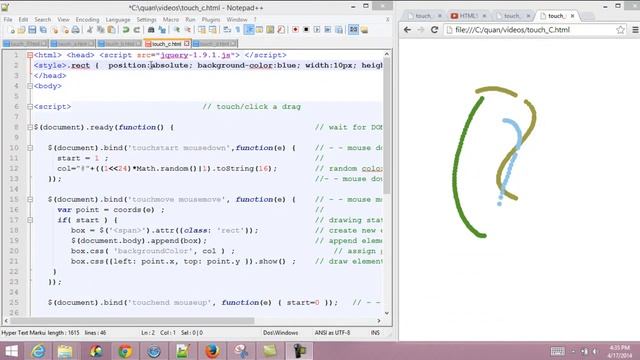Click the Print toolbar icon
Image resolution: width=640 pixels, height=360 pixels.
[76, 30]
